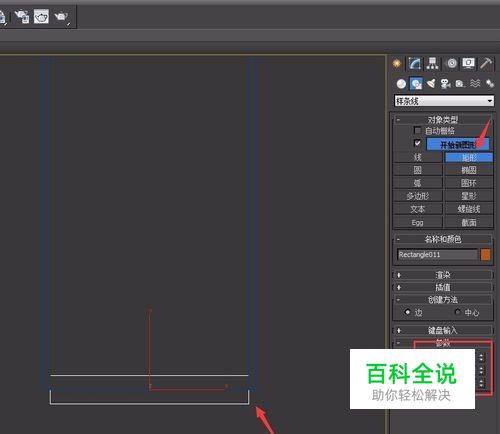Open the 样条线 Splines dropdown
Screen dimensions: 500x434
444,101
